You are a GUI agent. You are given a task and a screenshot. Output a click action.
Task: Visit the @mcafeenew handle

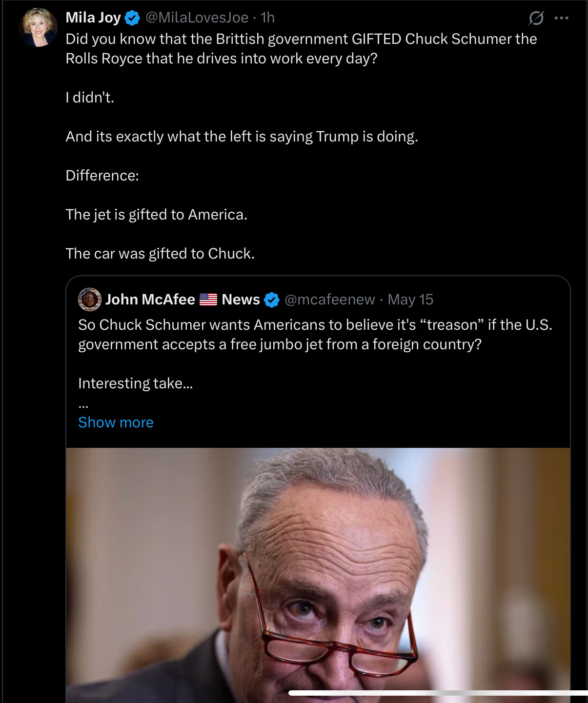[x=330, y=300]
